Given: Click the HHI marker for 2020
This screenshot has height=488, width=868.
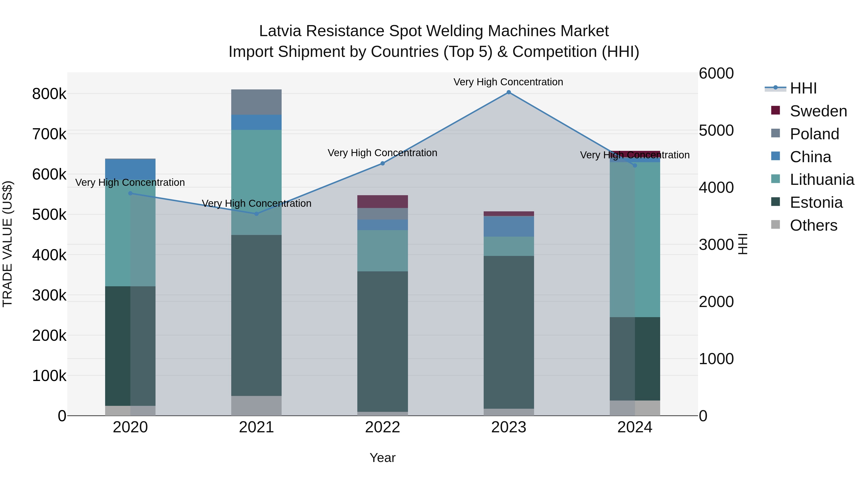Looking at the screenshot, I should (x=130, y=193).
